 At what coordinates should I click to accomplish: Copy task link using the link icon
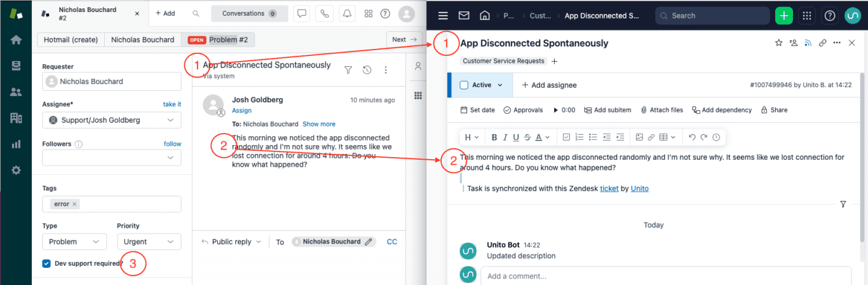(822, 43)
